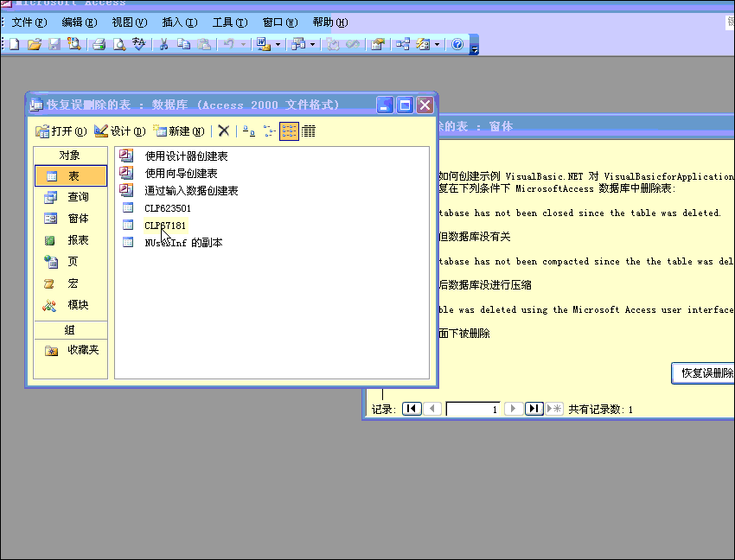The width and height of the screenshot is (735, 560).
Task: Select the 宏 (Macros) object category
Action: (x=71, y=283)
